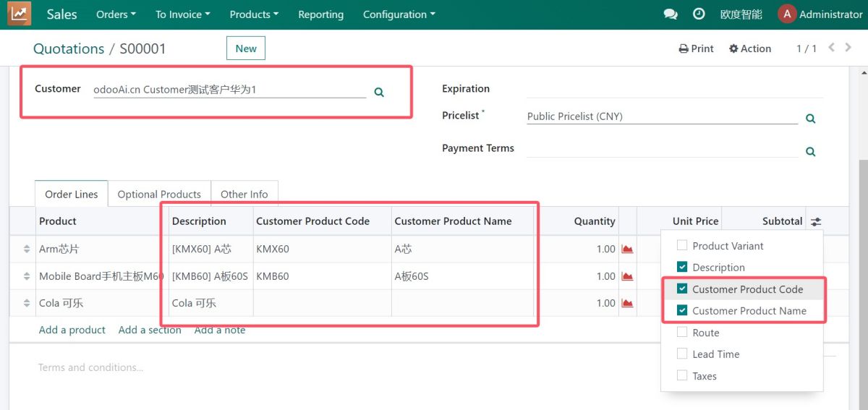
Task: Uncheck the Customer Product Code column
Action: click(x=682, y=289)
